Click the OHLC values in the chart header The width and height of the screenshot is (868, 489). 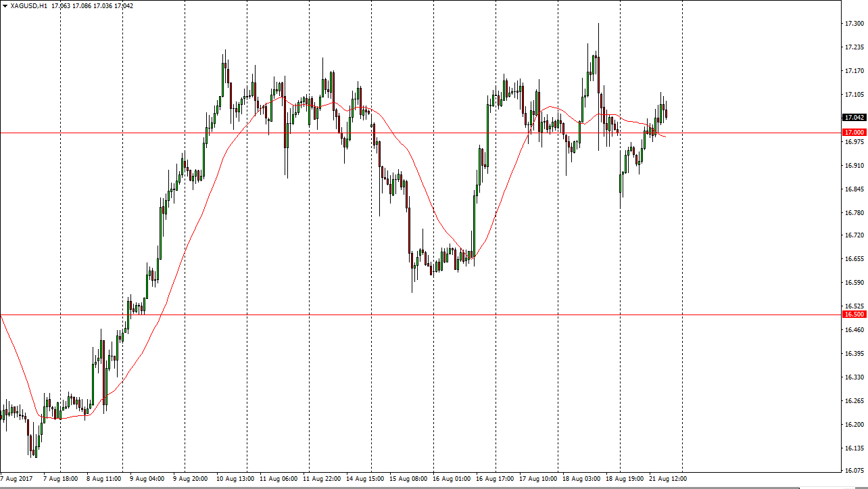point(93,6)
